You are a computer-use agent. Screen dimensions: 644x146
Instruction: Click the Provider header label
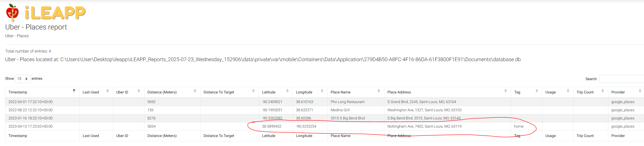tap(618, 92)
